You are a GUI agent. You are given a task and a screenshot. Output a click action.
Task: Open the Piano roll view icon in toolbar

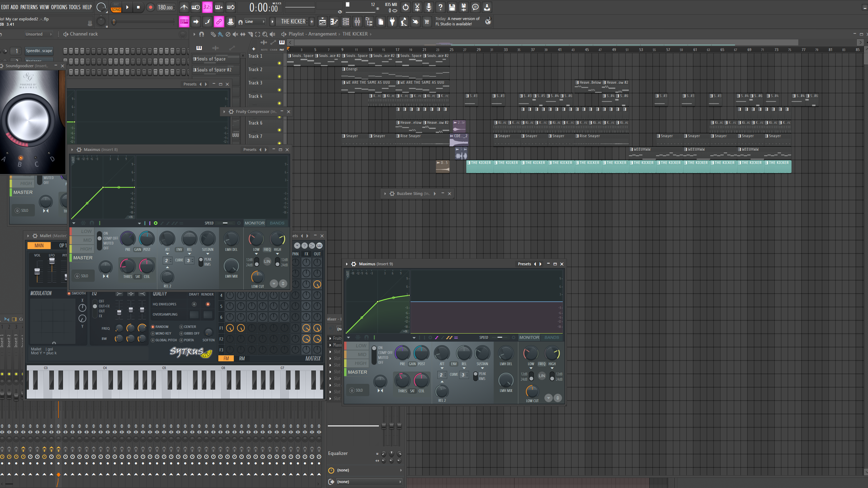click(334, 22)
